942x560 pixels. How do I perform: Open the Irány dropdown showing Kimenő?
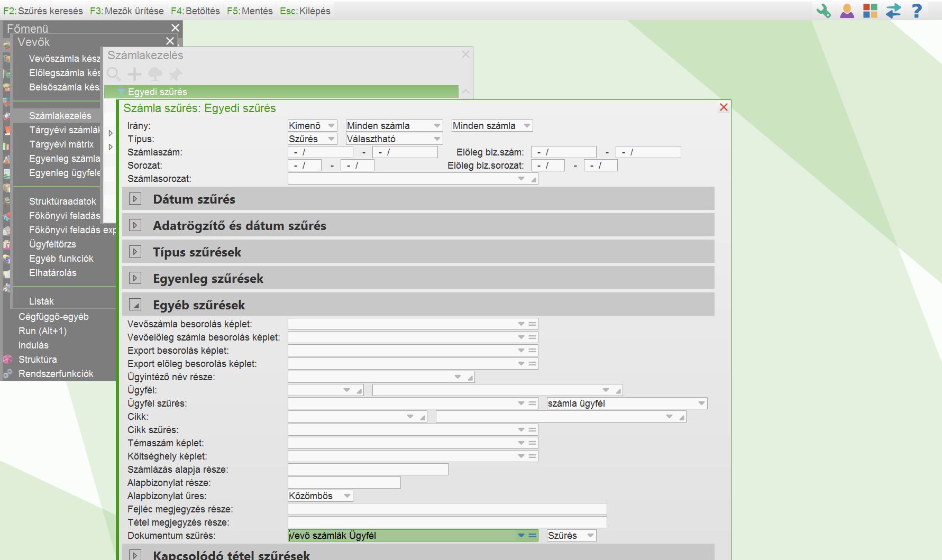click(x=312, y=126)
